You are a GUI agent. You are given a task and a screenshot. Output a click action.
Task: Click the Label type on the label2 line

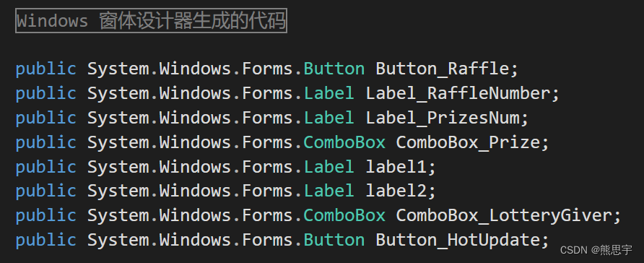(328, 191)
